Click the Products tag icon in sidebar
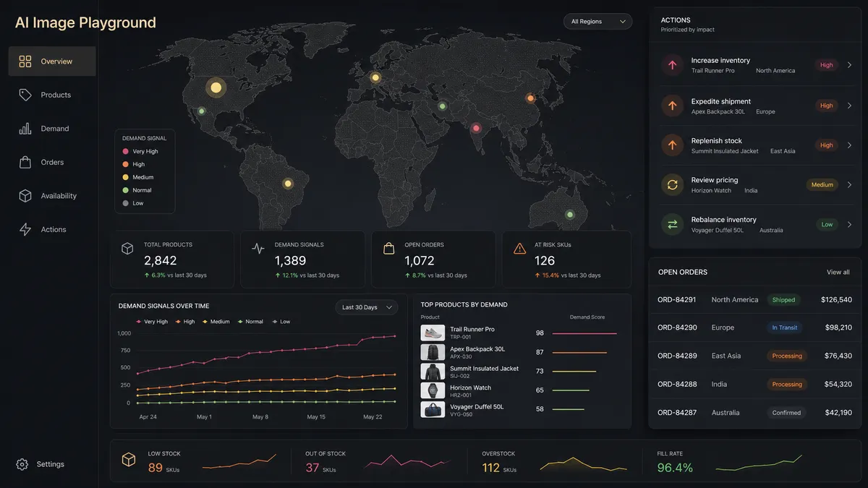The image size is (868, 488). tap(25, 95)
